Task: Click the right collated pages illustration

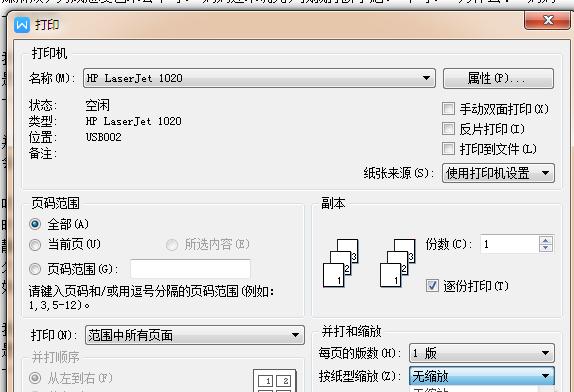Action: (398, 263)
